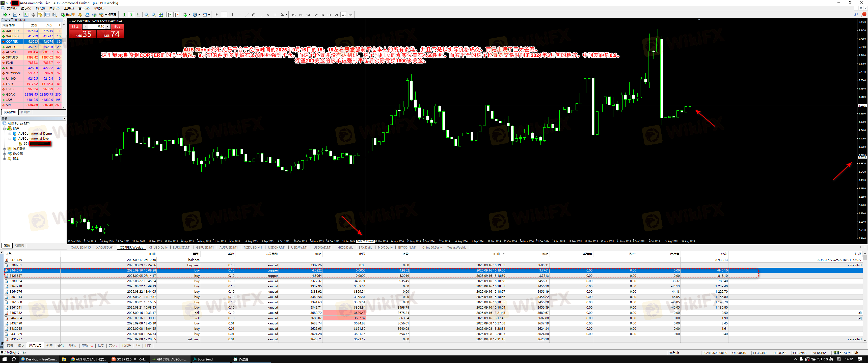
Task: Click the lot volume input field
Action: pyautogui.click(x=96, y=26)
